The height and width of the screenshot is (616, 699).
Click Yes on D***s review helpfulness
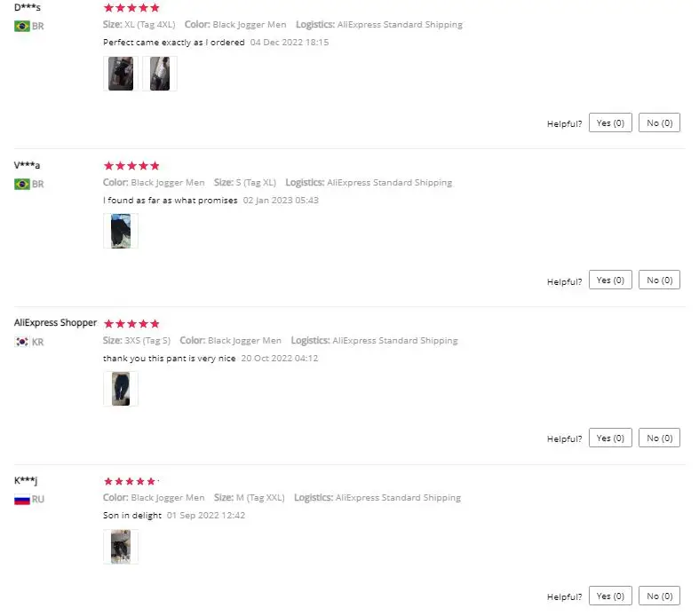pos(610,122)
